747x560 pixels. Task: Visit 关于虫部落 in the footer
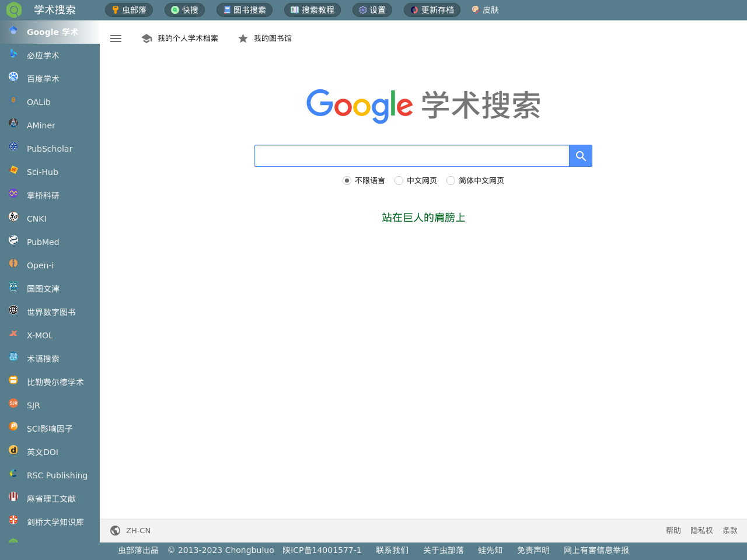(x=444, y=549)
